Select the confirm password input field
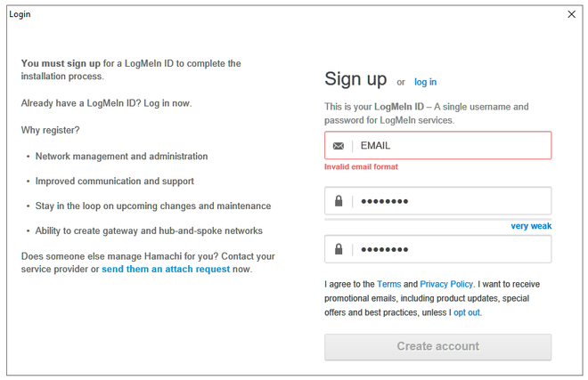Image resolution: width=588 pixels, height=380 pixels. tap(438, 249)
